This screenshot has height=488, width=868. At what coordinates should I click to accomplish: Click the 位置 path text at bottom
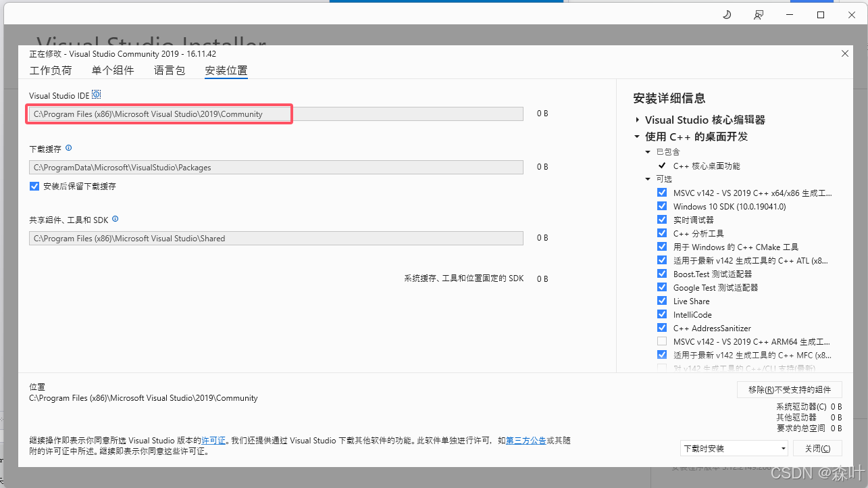pos(143,398)
